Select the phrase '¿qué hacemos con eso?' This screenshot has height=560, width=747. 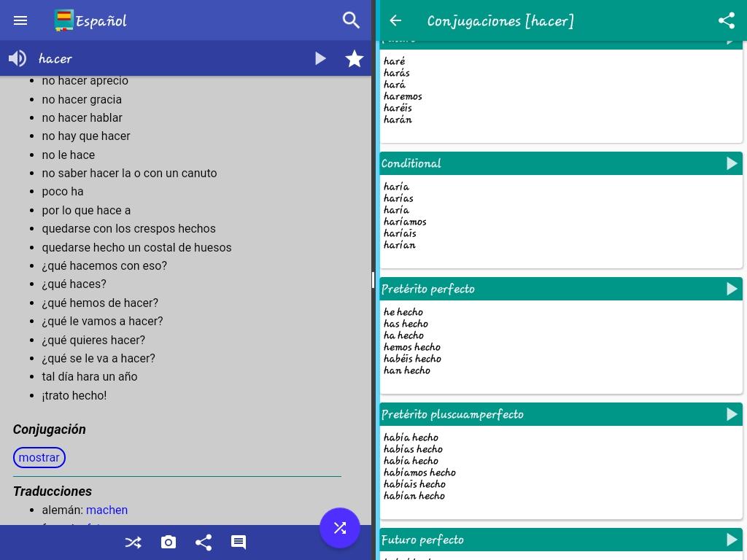[x=104, y=265]
